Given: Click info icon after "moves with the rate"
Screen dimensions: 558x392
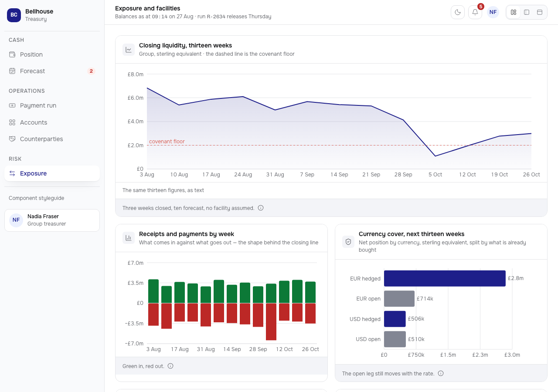Looking at the screenshot, I should pos(441,373).
